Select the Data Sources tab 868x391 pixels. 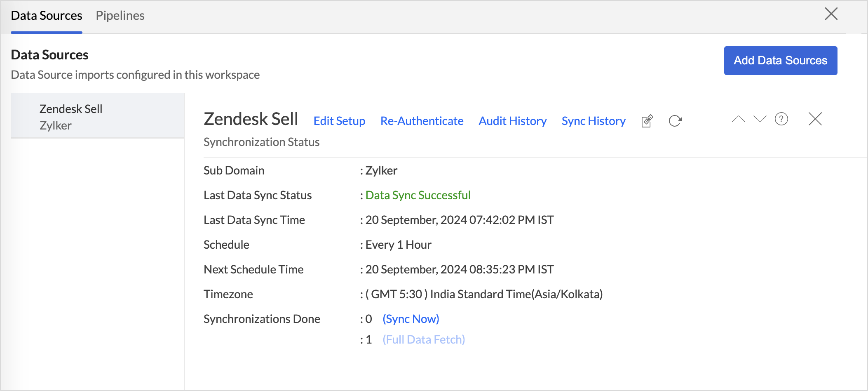click(47, 16)
